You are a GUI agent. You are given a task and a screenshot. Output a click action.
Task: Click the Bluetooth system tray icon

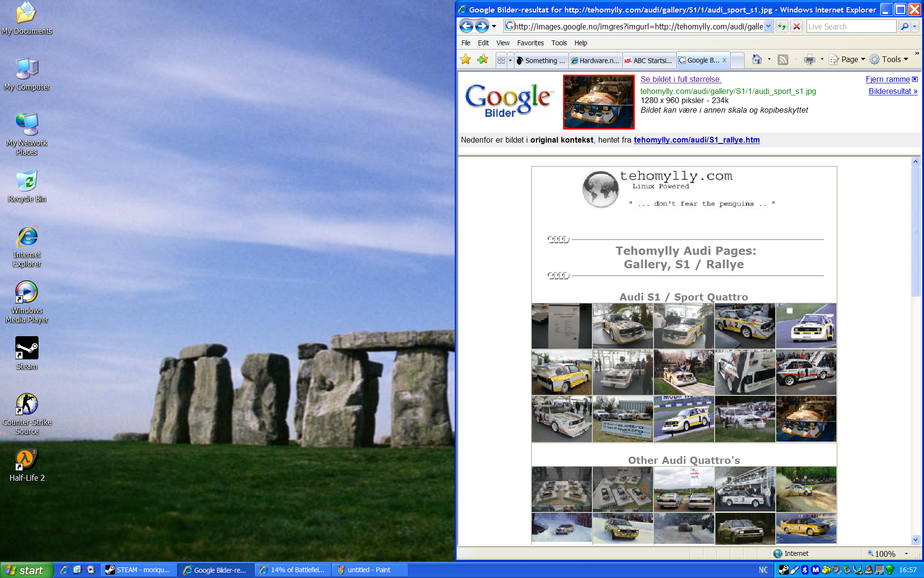(x=805, y=570)
